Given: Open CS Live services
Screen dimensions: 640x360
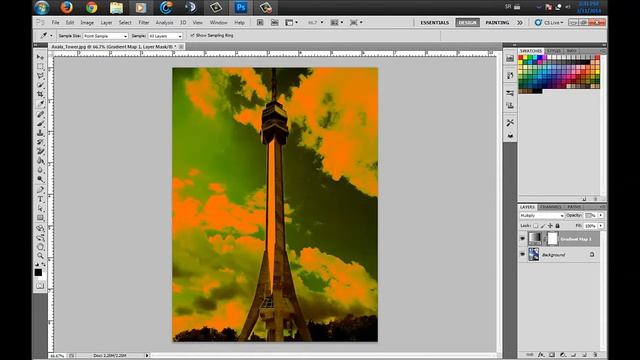Looking at the screenshot, I should (549, 22).
